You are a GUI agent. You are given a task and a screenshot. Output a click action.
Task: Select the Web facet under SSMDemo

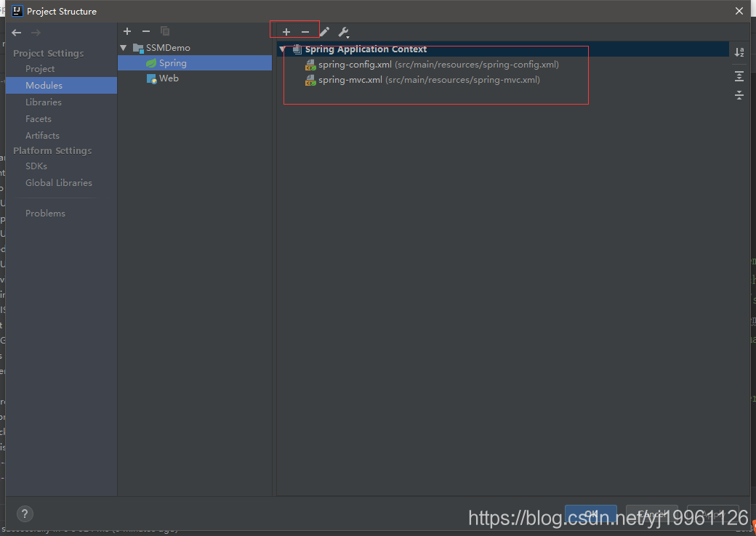[x=169, y=78]
